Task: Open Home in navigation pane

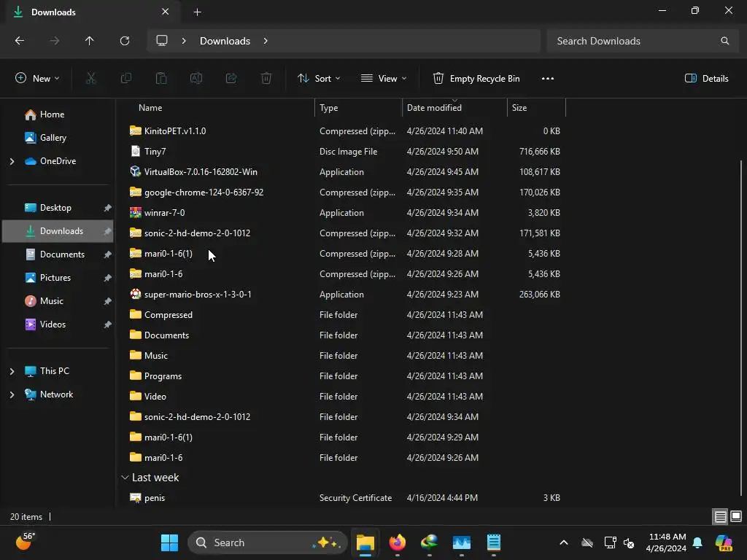Action: (x=52, y=114)
